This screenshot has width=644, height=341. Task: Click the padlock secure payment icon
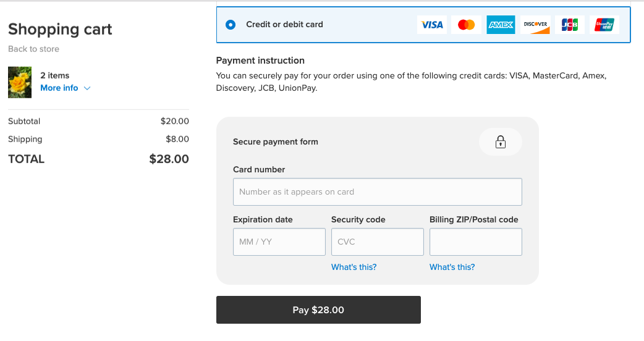(500, 142)
